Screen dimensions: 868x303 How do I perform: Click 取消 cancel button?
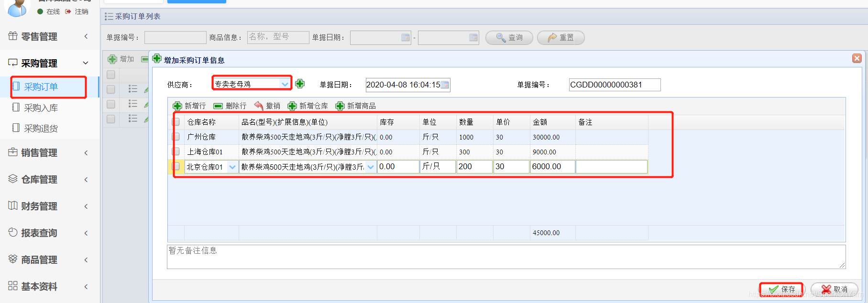coord(835,289)
